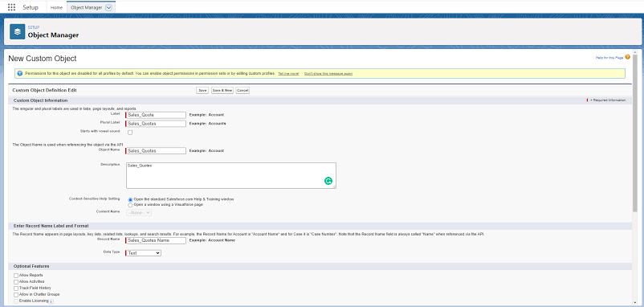Expand the Object Manager tab dropdown arrow
The image size is (644, 307).
108,7
